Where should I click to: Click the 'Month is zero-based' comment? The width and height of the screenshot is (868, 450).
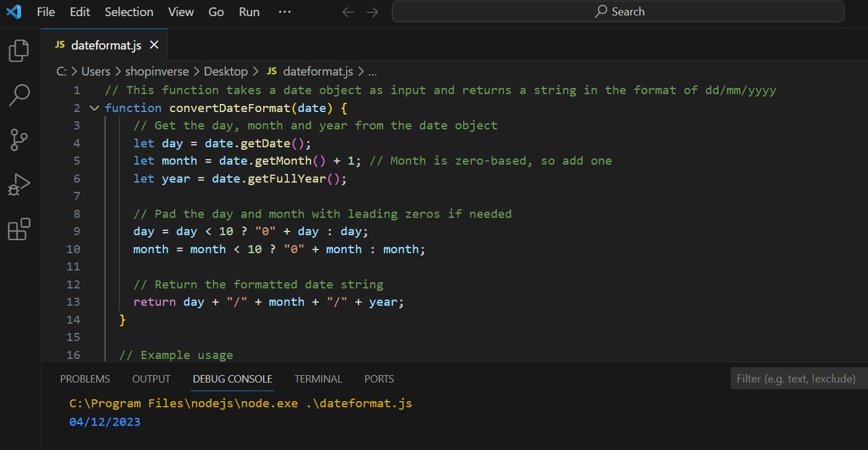tap(491, 161)
